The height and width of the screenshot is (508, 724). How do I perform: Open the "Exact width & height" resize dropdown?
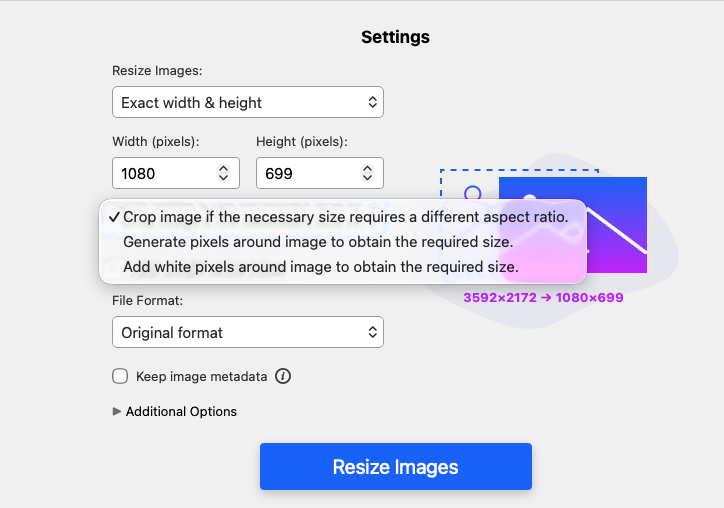[x=247, y=102]
